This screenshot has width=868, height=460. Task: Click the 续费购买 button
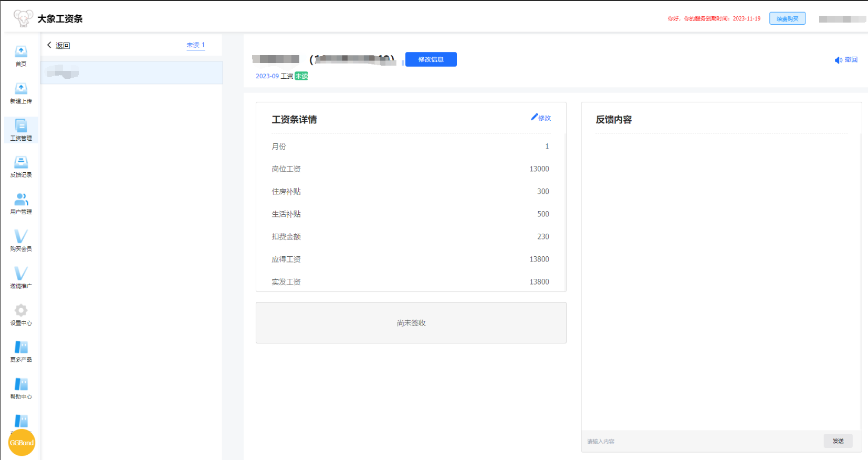[787, 18]
